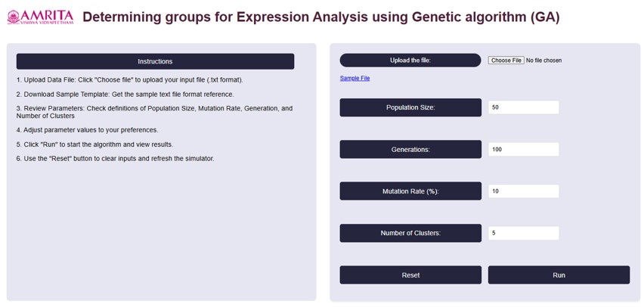Viewport: 644px width, 307px height.
Task: Click the 'No file chosen' text
Action: [x=543, y=60]
